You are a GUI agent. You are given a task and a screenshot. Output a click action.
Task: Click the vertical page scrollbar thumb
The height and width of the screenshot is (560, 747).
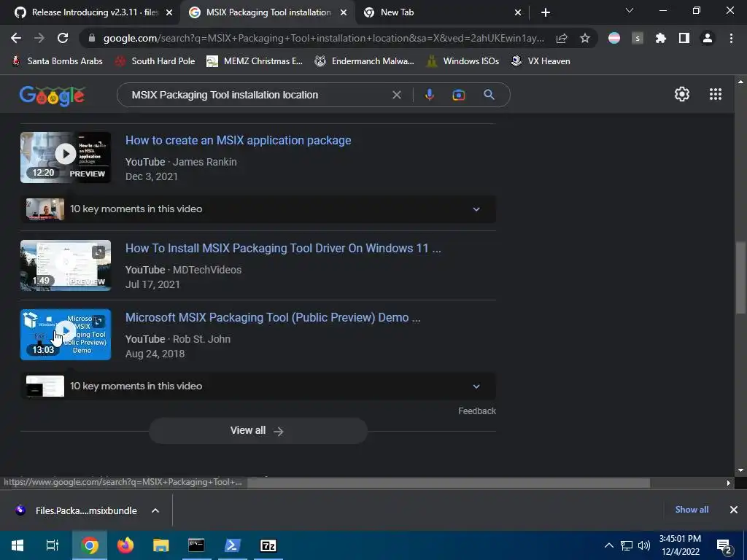(740, 278)
